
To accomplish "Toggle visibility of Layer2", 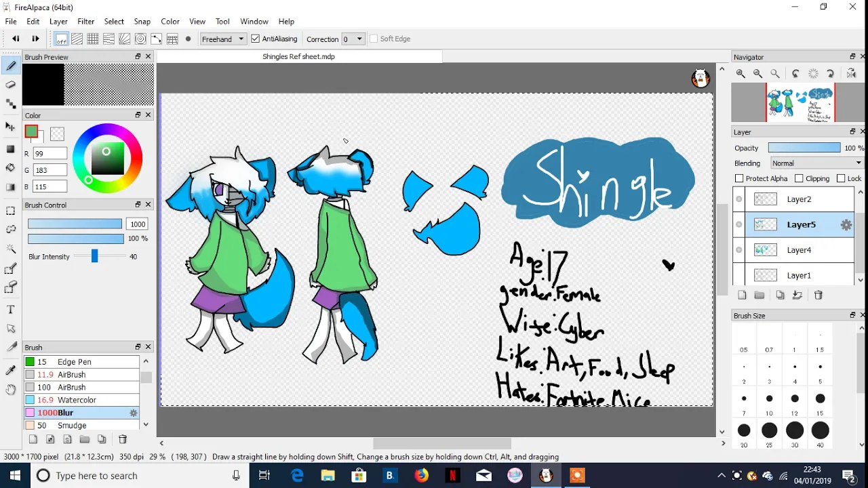I will [739, 199].
